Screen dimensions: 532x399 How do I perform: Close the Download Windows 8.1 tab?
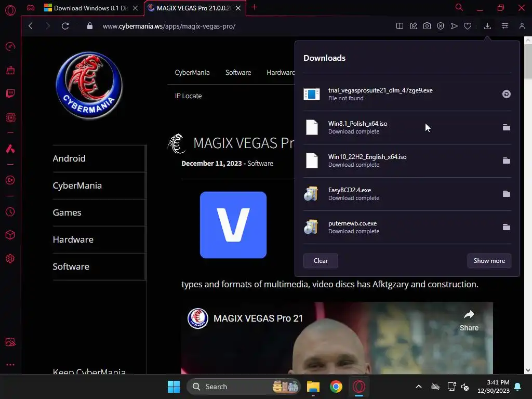(136, 8)
